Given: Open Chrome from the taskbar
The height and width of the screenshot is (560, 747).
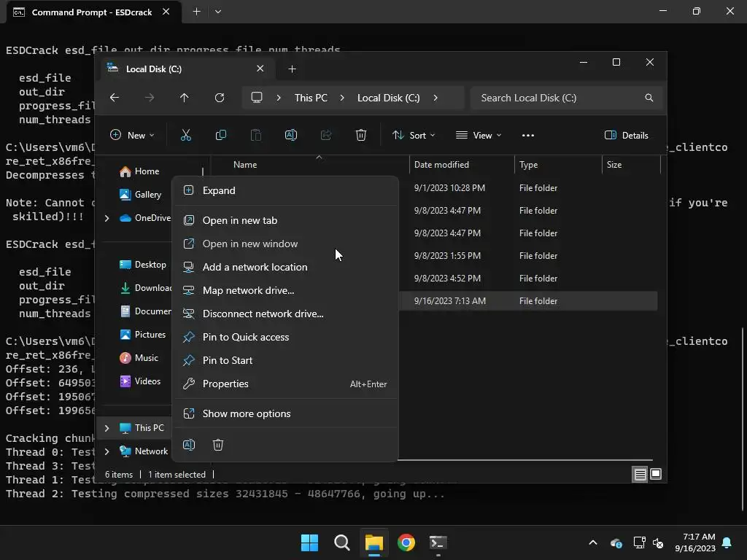Looking at the screenshot, I should tap(406, 542).
